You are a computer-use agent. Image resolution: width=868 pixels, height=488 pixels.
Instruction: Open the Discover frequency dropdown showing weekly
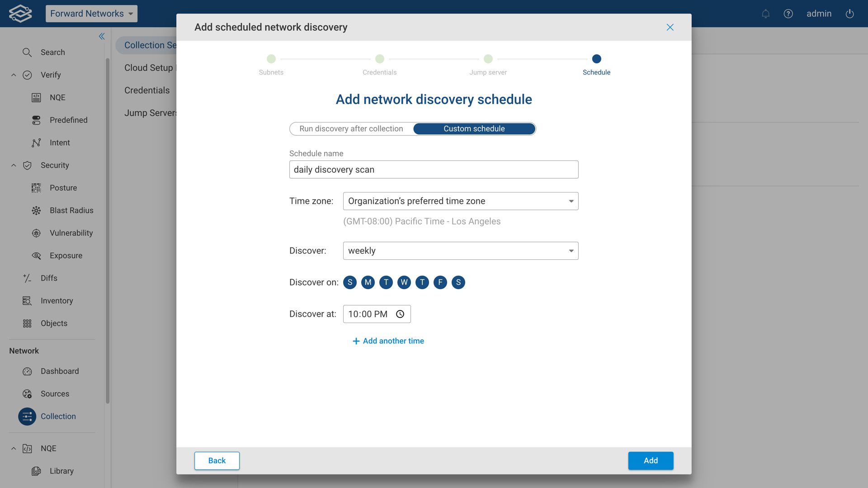tap(460, 250)
